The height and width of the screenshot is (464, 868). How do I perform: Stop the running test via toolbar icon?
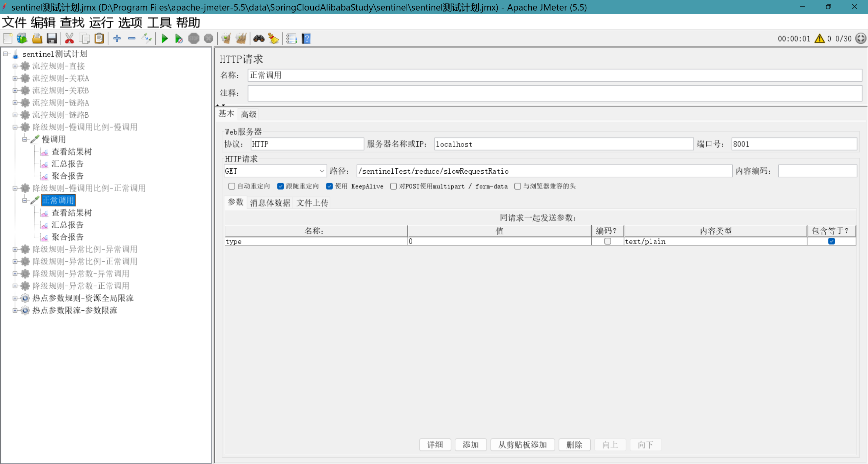194,38
